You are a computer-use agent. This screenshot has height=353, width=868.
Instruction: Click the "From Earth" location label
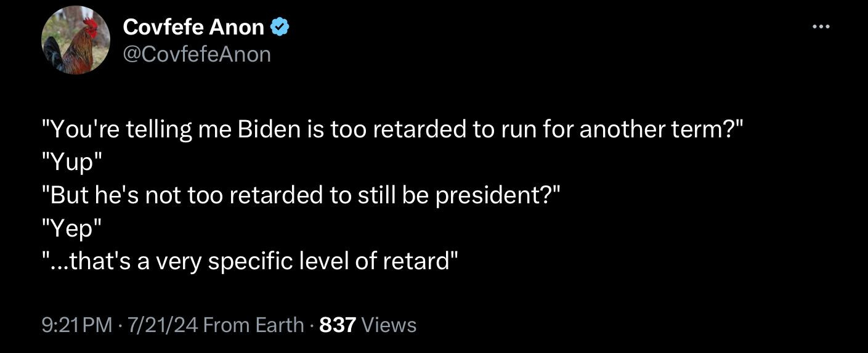253,325
